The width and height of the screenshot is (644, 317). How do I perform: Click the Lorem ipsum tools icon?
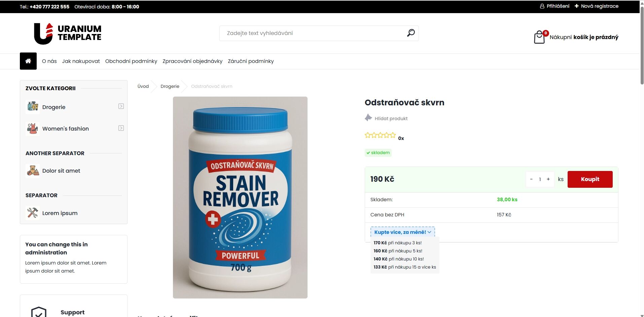click(33, 213)
